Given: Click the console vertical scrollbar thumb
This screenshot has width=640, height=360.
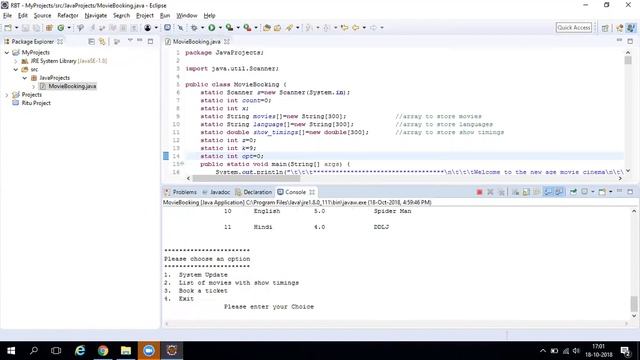Looking at the screenshot, I should point(633,304).
